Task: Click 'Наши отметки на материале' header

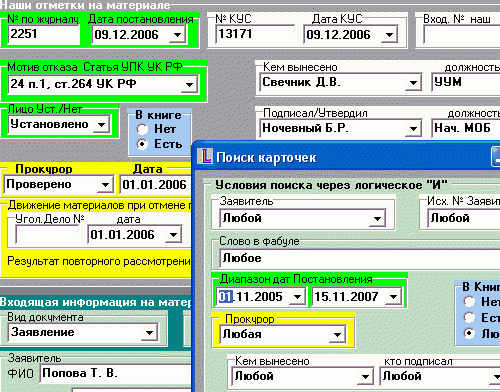Action: [85, 5]
